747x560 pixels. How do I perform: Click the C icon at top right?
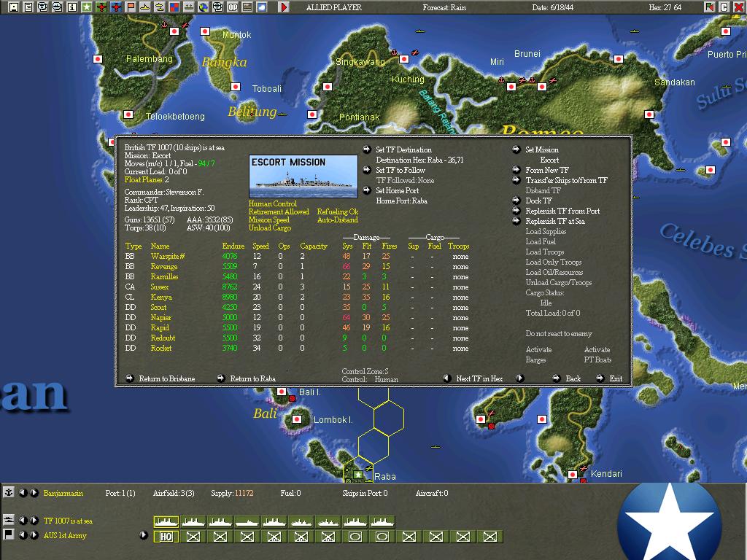(x=724, y=7)
